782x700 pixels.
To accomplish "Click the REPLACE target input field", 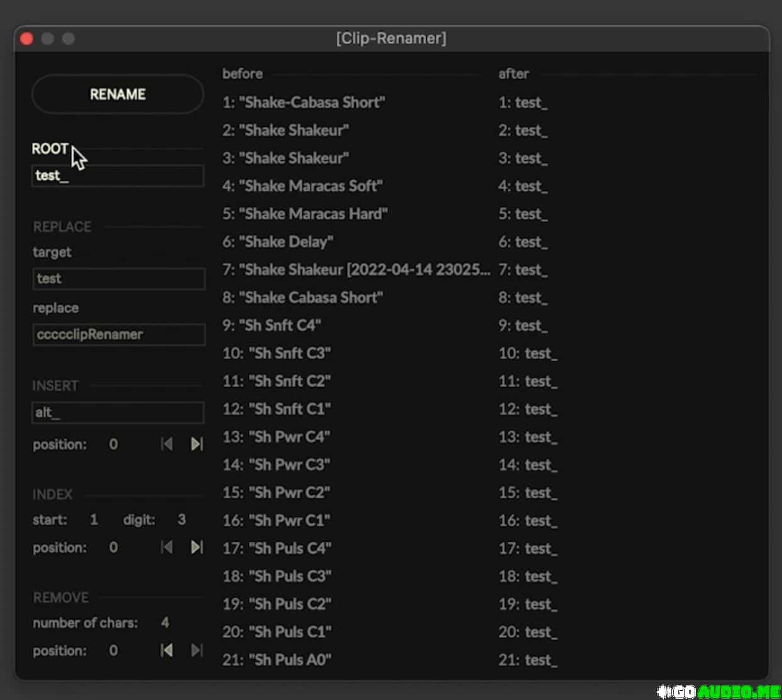I will pyautogui.click(x=118, y=278).
